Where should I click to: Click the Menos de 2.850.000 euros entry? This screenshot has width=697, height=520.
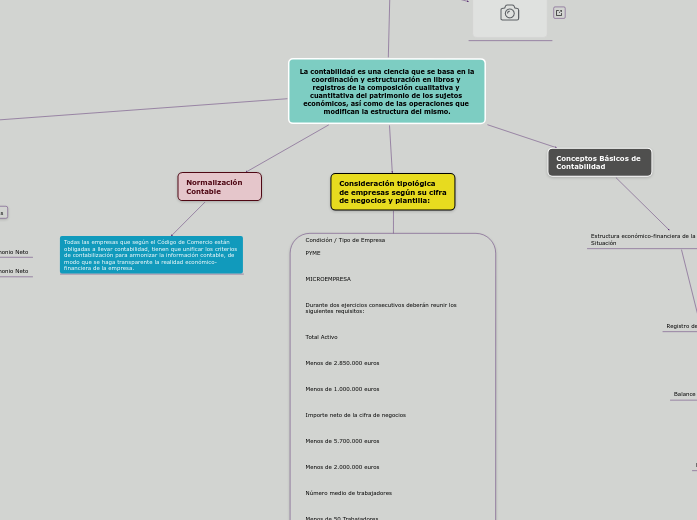(342, 363)
